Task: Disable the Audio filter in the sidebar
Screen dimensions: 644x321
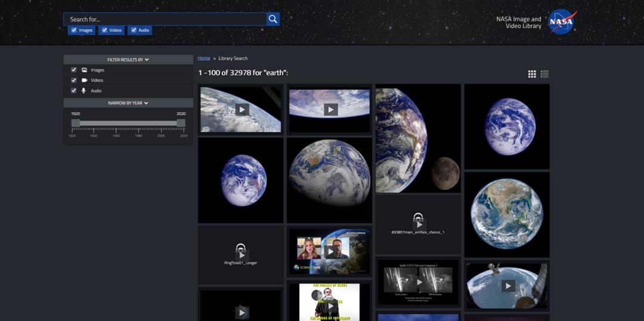Action: tap(74, 91)
